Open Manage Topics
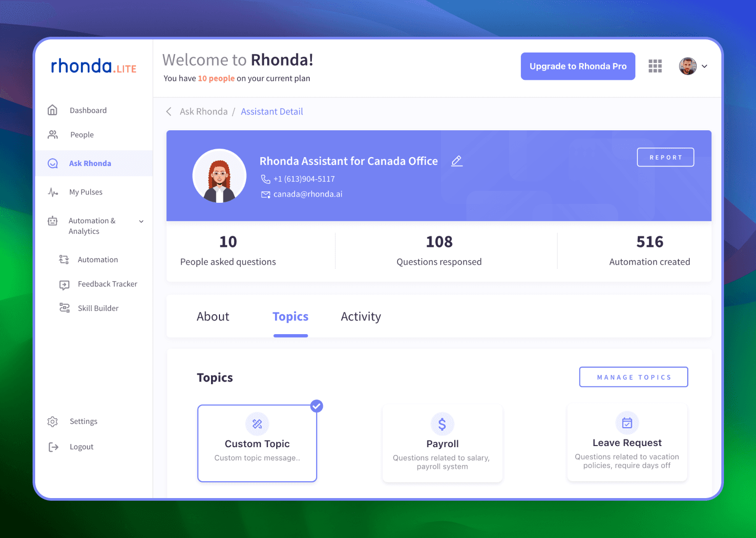756x538 pixels. coord(633,377)
